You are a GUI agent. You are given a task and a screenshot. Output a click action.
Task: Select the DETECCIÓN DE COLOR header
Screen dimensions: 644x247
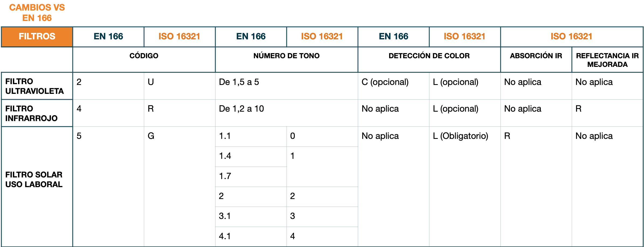[429, 56]
